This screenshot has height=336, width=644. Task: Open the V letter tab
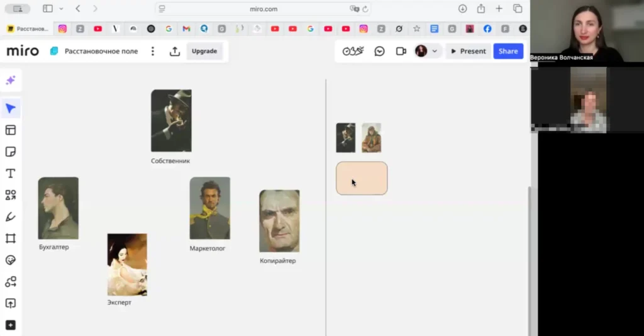(116, 29)
